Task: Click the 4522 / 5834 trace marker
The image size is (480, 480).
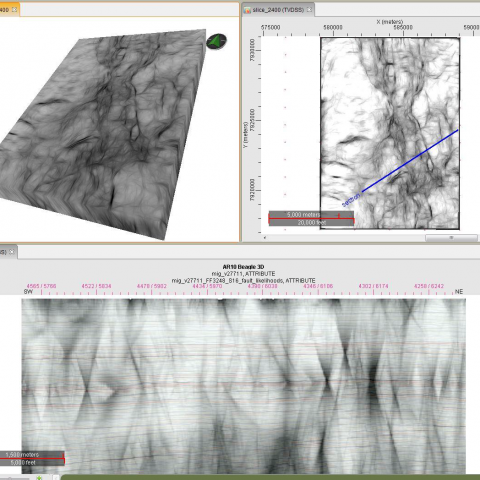Action: (96, 286)
